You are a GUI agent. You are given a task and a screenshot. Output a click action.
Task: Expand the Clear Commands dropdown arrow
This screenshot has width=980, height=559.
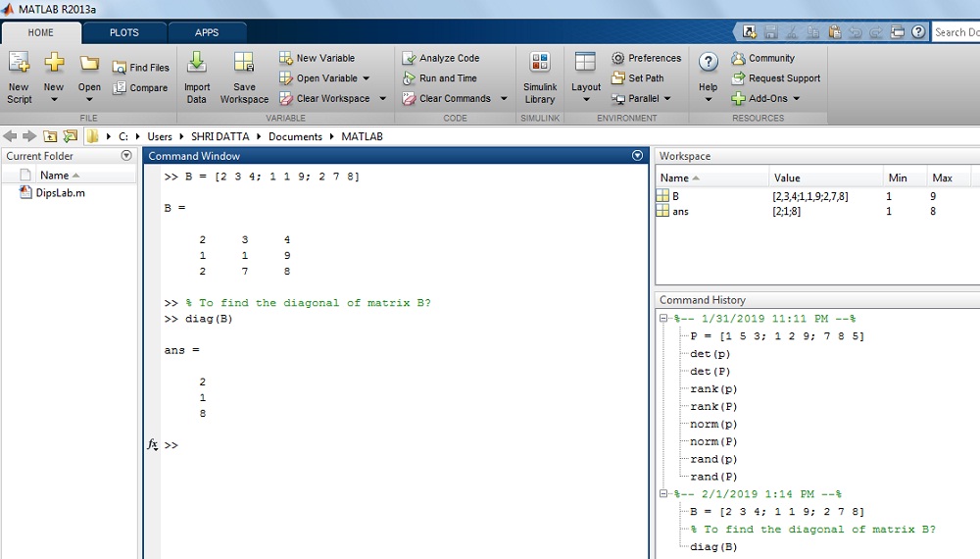pos(502,99)
